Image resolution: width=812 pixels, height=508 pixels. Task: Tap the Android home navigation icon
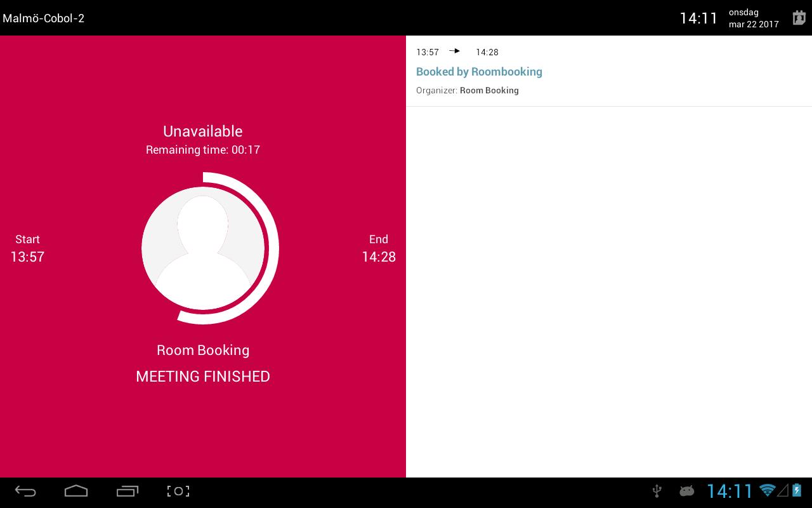pos(76,491)
